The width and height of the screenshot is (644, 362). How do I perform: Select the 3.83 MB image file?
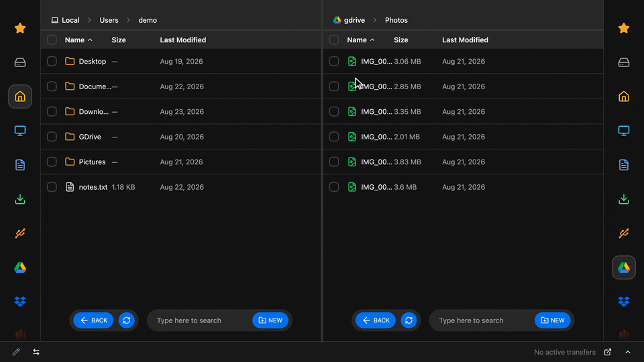pyautogui.click(x=464, y=162)
